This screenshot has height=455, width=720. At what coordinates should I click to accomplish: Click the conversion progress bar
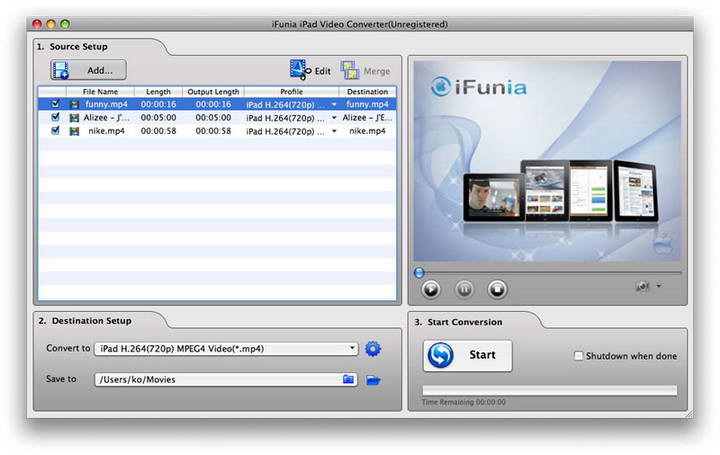[550, 390]
